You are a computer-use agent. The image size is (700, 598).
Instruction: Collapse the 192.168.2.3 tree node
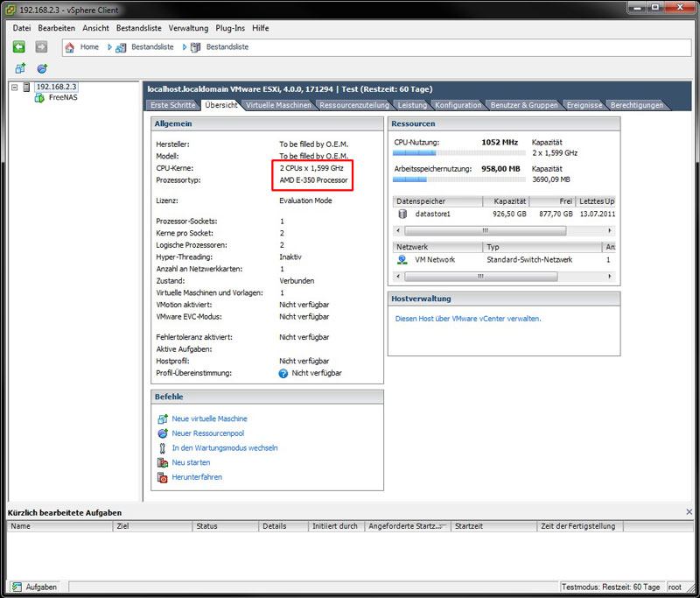(x=14, y=87)
